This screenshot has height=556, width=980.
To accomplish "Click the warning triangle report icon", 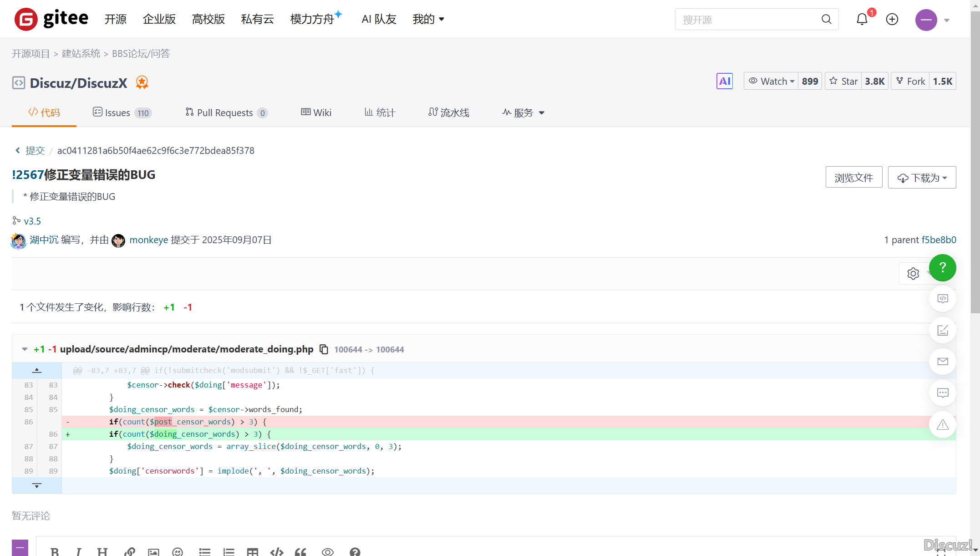I will tap(942, 424).
